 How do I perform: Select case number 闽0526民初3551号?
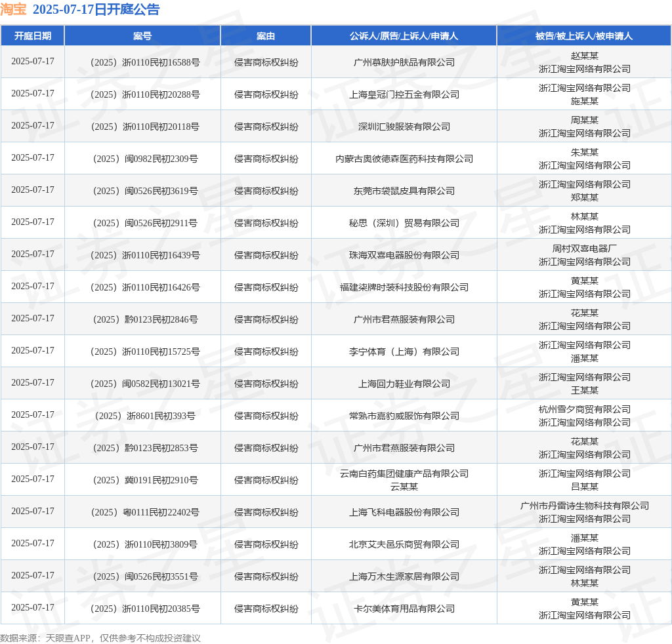tap(145, 576)
